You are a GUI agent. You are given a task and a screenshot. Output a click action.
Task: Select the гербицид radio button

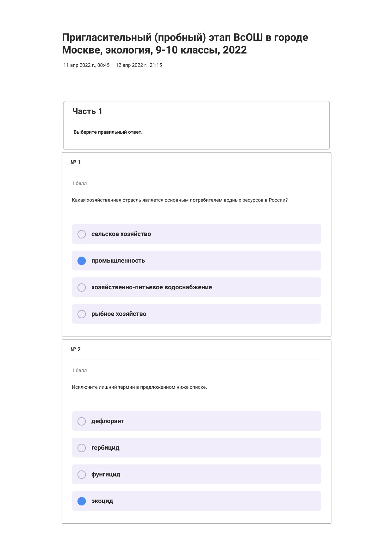coord(82,448)
